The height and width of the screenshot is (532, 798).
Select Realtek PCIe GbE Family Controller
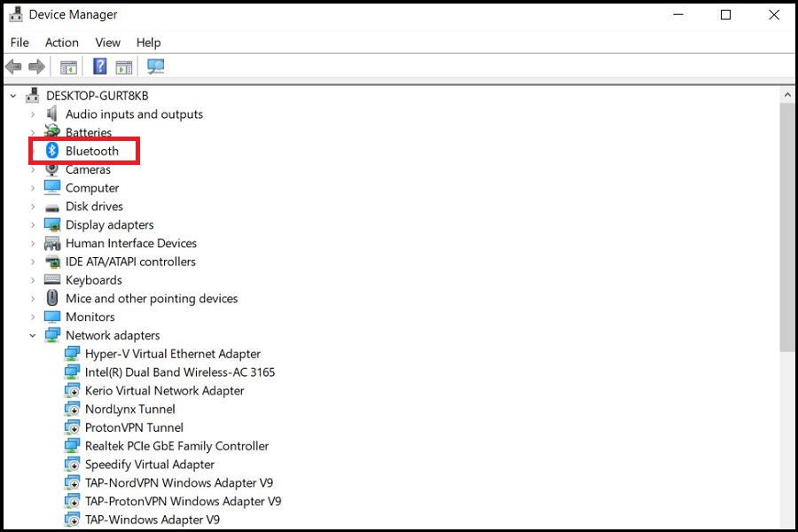[x=176, y=446]
